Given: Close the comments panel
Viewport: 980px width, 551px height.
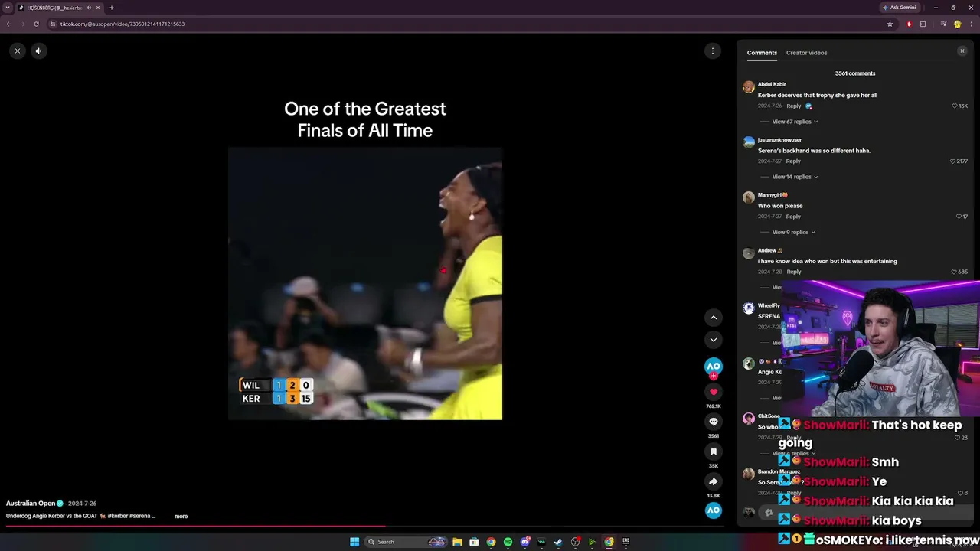Looking at the screenshot, I should [962, 51].
